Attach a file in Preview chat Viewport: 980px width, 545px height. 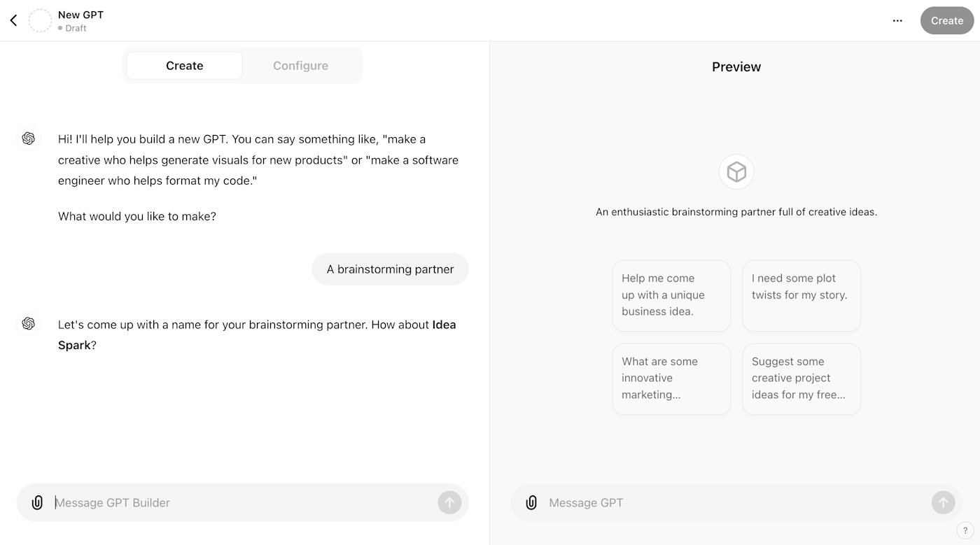pos(531,502)
